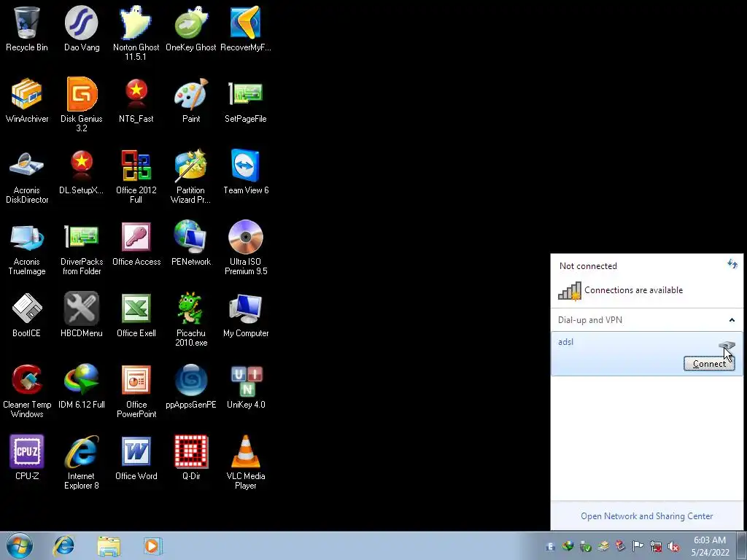Viewport: 747px width, 560px height.
Task: Select the VLC Media Player icon
Action: [x=246, y=462]
